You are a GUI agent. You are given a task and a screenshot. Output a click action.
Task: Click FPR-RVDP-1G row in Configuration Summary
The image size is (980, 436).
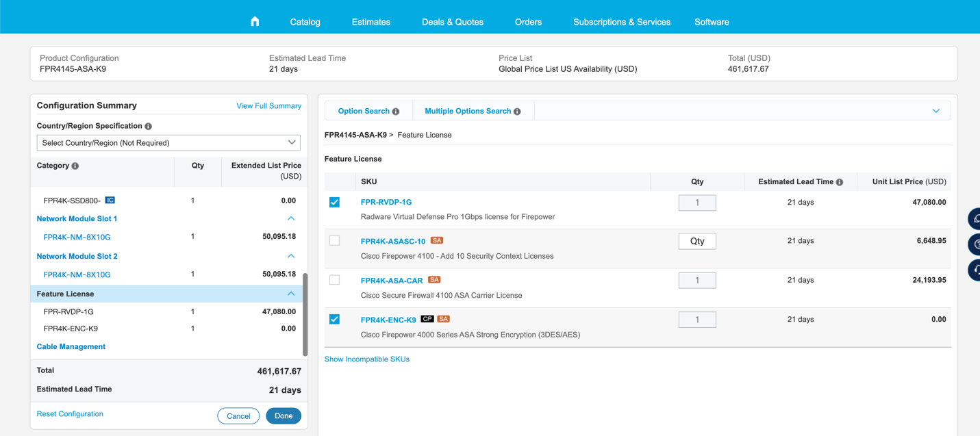[168, 311]
